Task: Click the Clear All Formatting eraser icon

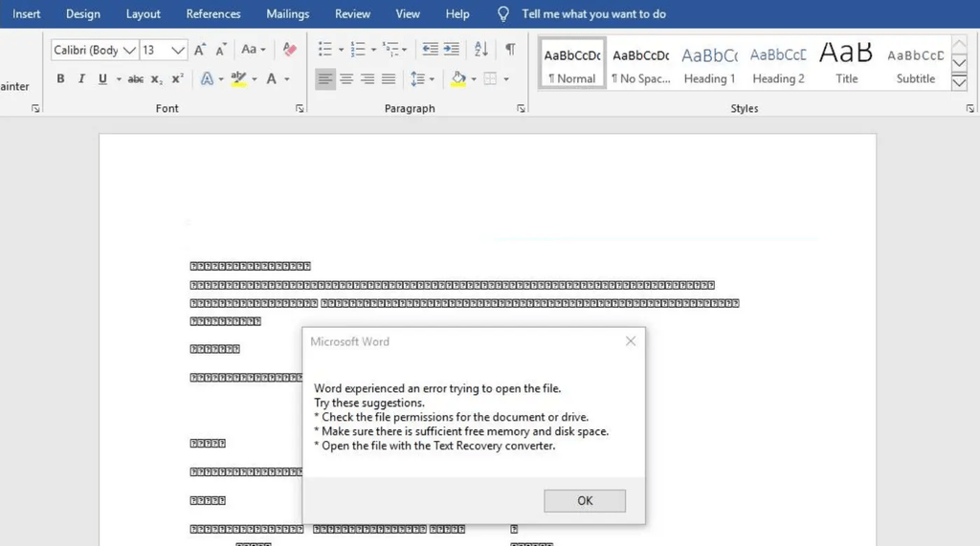Action: [x=289, y=50]
